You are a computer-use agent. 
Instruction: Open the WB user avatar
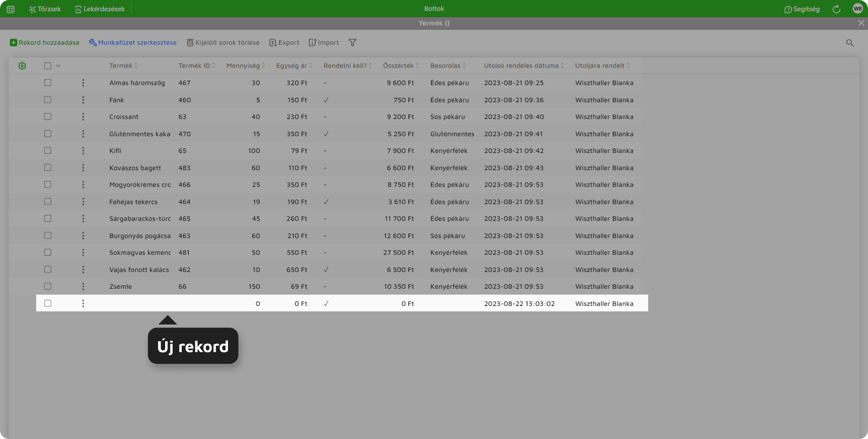tap(857, 9)
